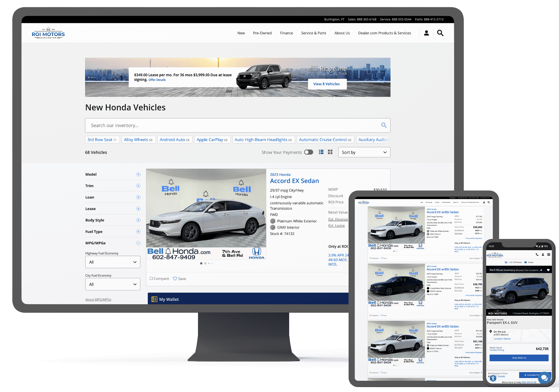
Task: Open the chat bubble icon on the phone
Action: (x=544, y=378)
